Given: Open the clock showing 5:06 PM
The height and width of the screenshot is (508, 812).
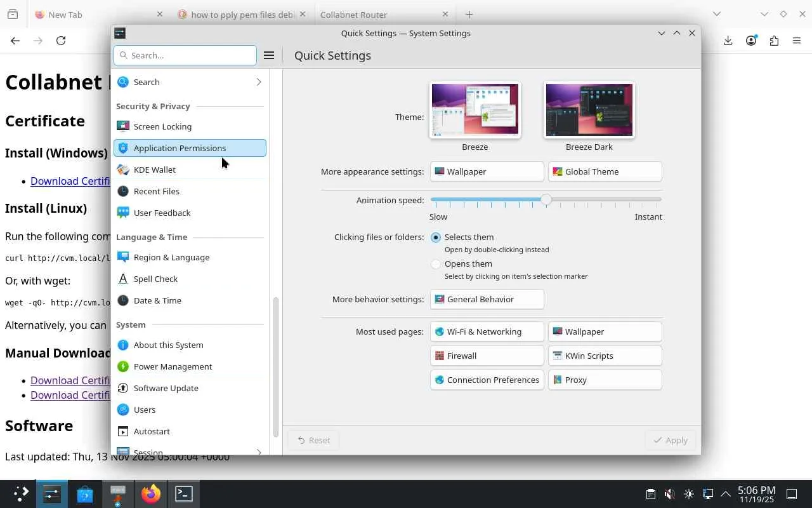Looking at the screenshot, I should (x=756, y=494).
